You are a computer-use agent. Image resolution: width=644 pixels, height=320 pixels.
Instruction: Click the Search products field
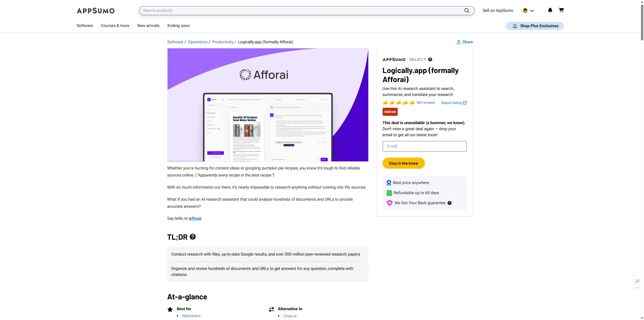302,11
